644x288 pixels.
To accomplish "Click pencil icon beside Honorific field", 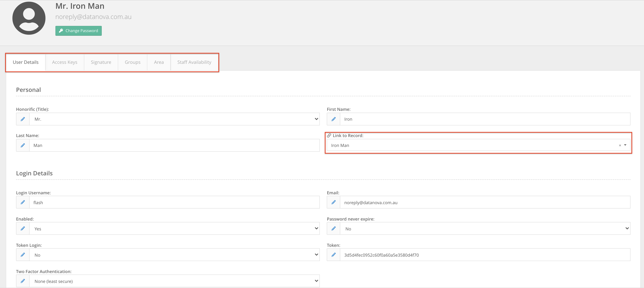I will (23, 119).
